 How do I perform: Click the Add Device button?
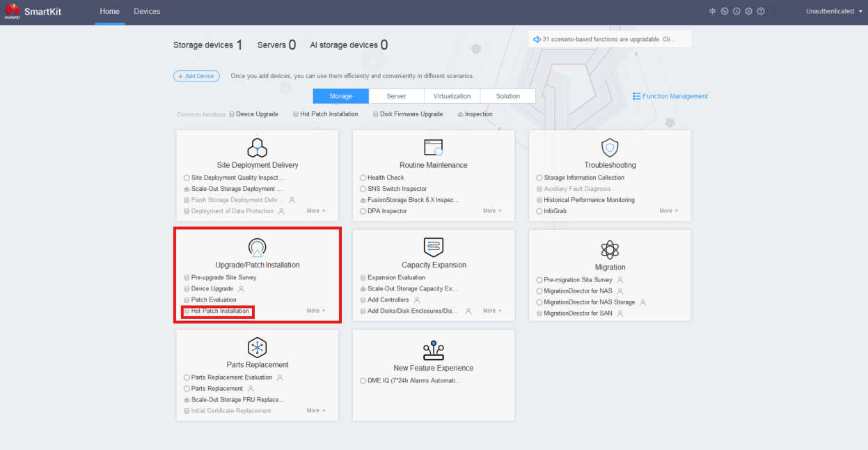point(196,76)
